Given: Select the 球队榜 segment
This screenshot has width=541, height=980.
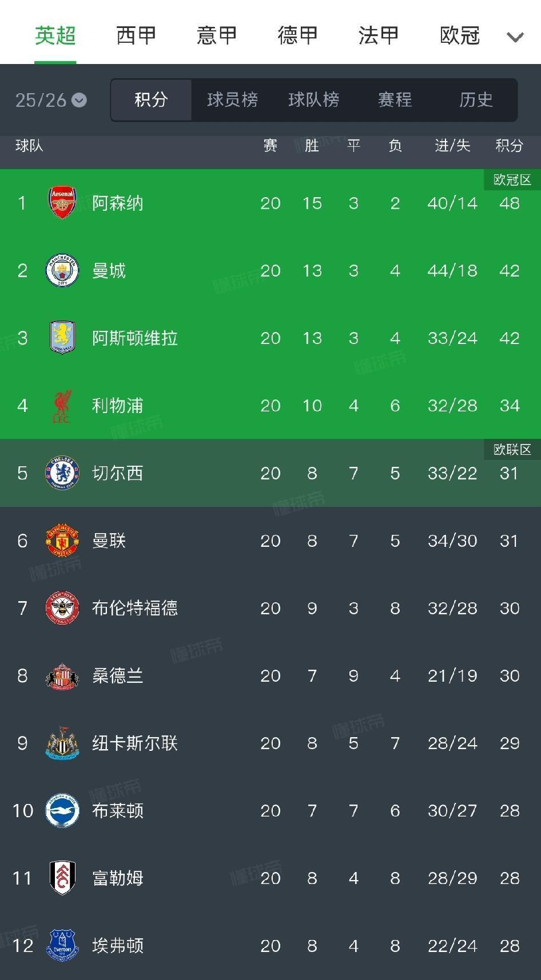Looking at the screenshot, I should click(313, 100).
